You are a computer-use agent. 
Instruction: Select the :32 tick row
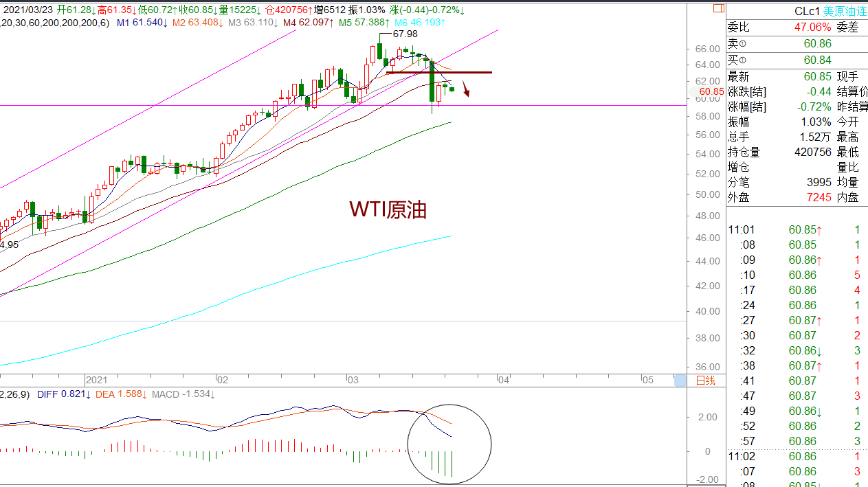(797, 351)
